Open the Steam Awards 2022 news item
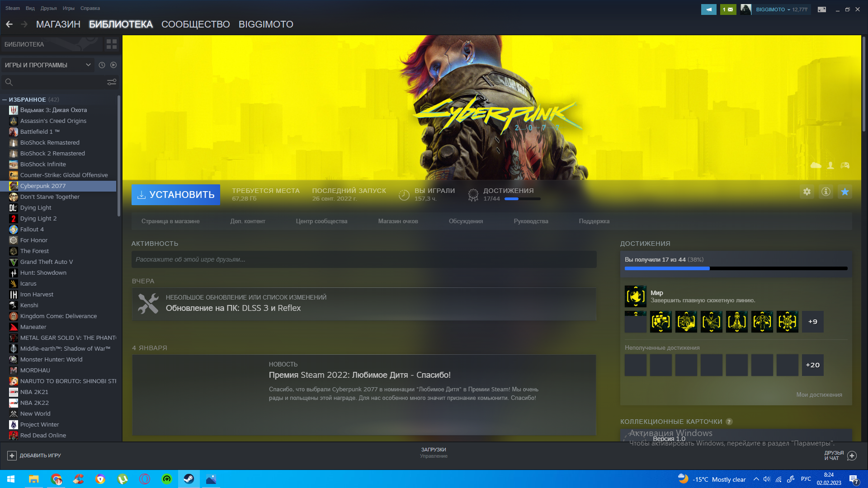Image resolution: width=868 pixels, height=488 pixels. coord(364,395)
